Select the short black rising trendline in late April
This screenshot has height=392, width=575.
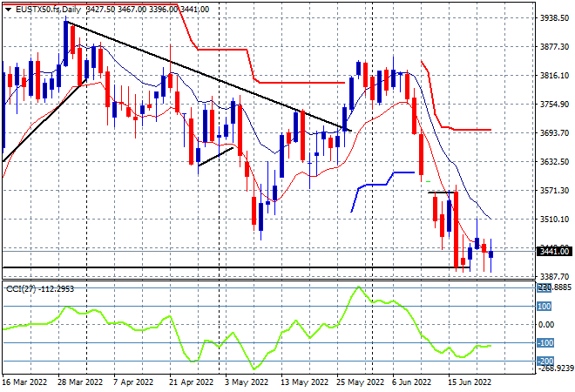[216, 157]
